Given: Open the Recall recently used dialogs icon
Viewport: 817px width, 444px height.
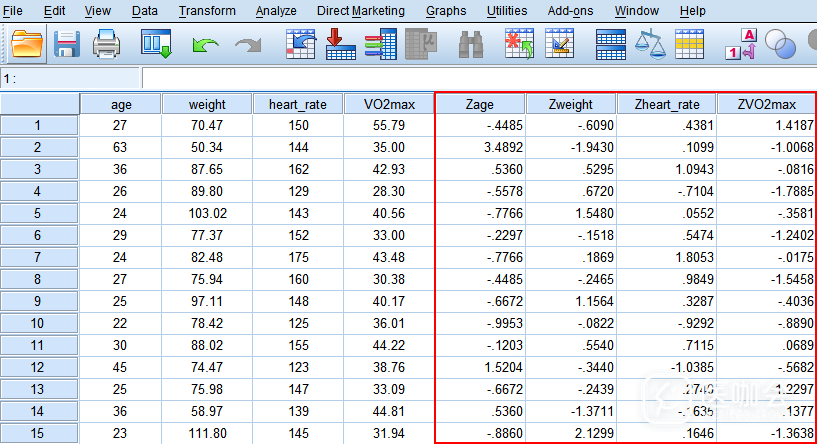Looking at the screenshot, I should pos(157,44).
